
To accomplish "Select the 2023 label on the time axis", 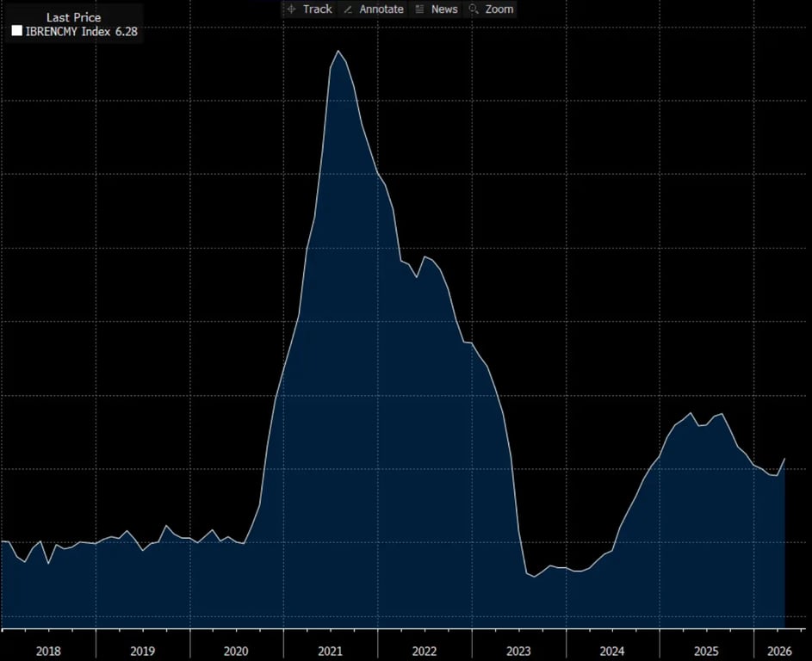I will point(518,651).
